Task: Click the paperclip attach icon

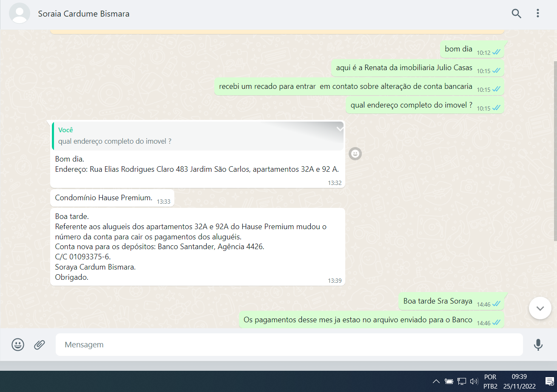Action: [x=40, y=344]
